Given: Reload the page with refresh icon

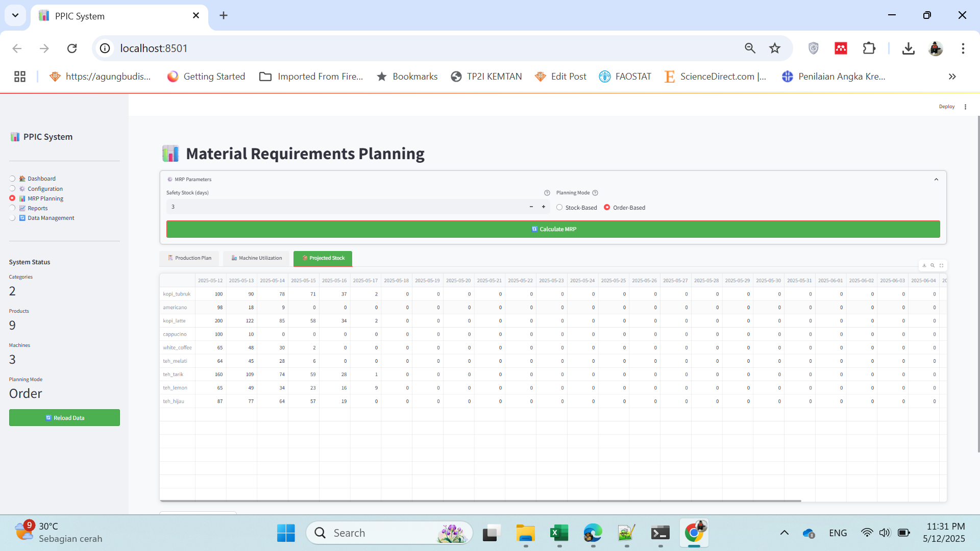Looking at the screenshot, I should tap(72, 48).
